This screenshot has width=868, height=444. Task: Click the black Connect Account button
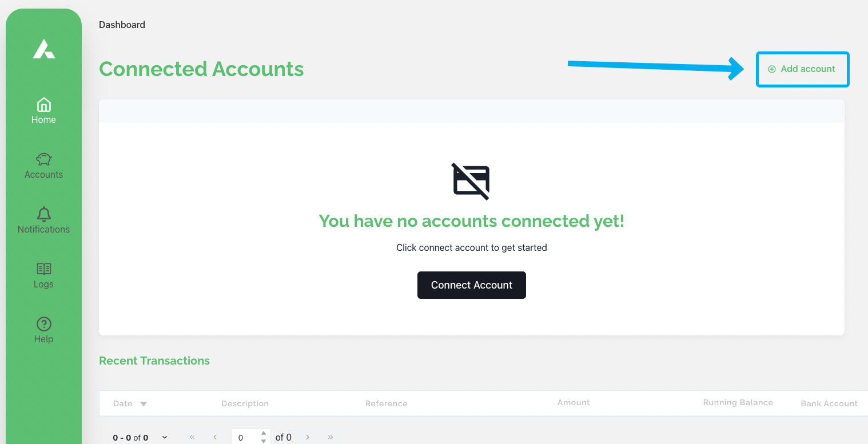[471, 285]
